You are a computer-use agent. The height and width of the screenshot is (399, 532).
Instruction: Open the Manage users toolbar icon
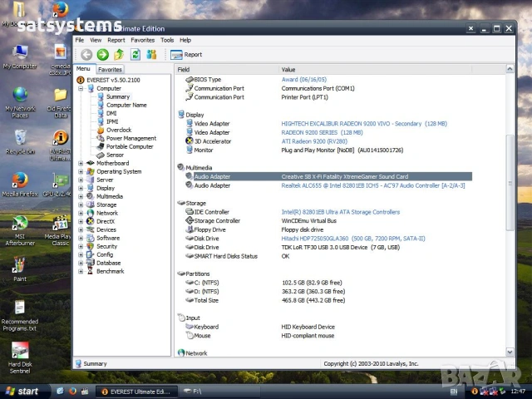151,54
